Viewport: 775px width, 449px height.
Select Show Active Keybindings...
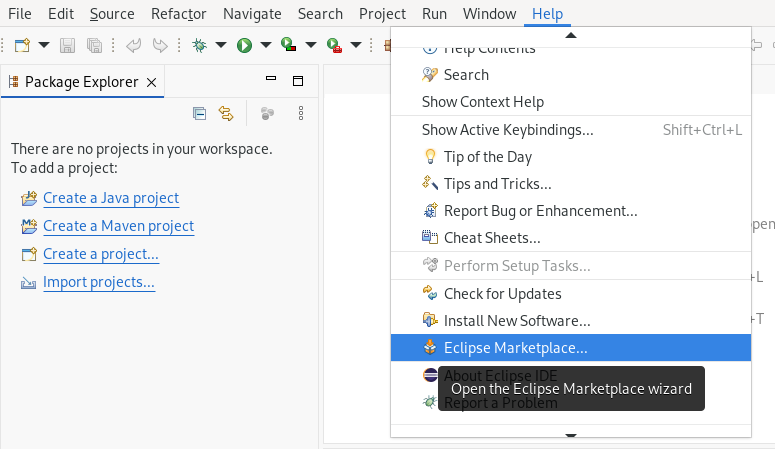571,130
